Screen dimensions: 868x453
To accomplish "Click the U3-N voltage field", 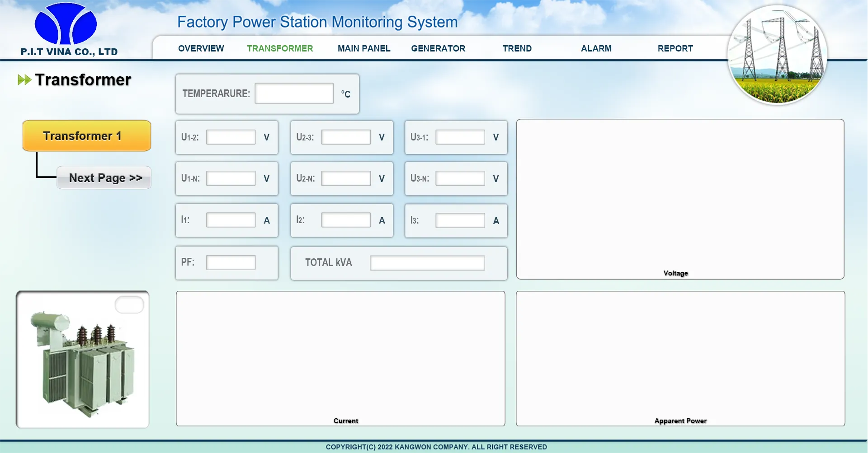I will pyautogui.click(x=460, y=178).
